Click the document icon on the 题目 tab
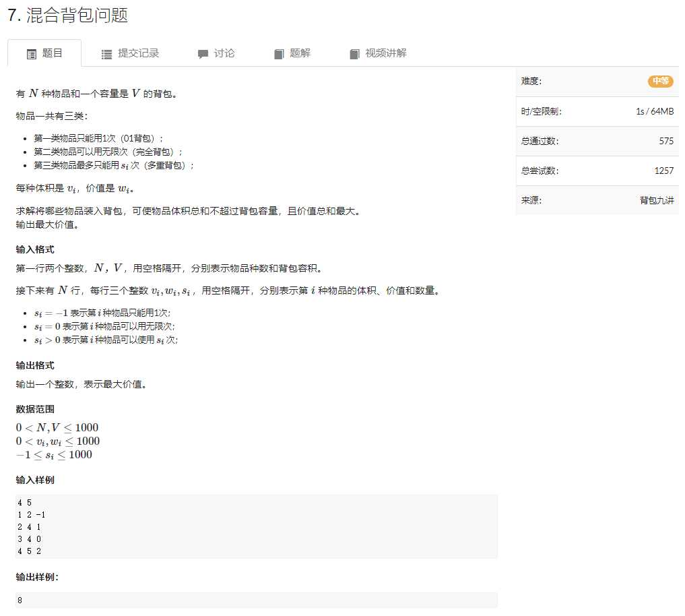The width and height of the screenshot is (685, 616). point(30,54)
